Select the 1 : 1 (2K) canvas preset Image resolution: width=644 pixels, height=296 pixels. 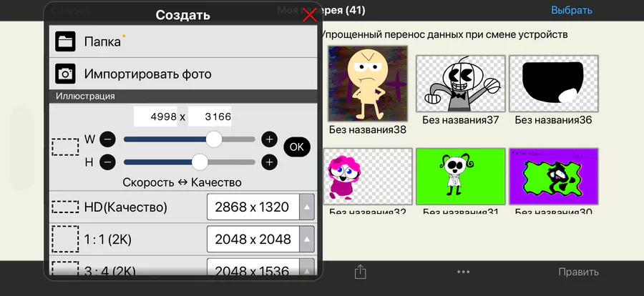tap(183, 240)
